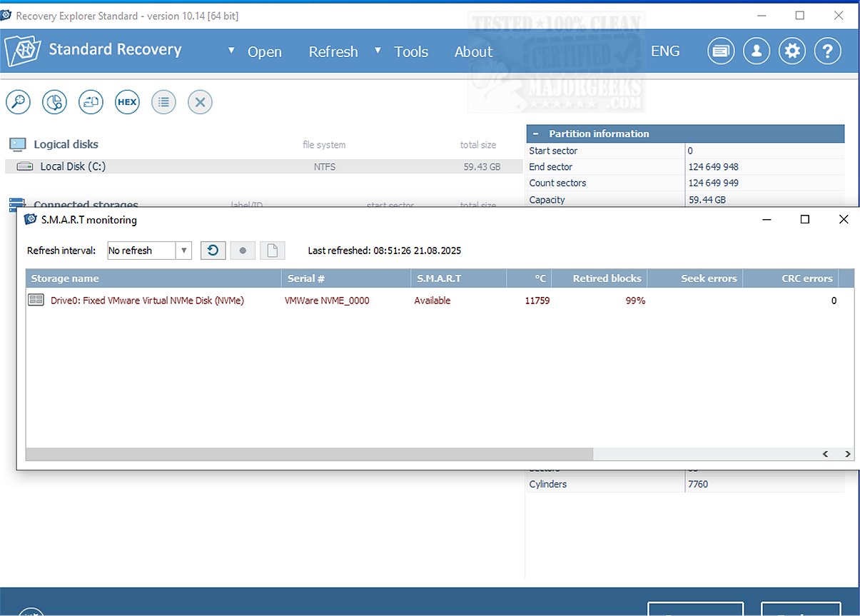Image resolution: width=860 pixels, height=616 pixels.
Task: Click the disk image open icon
Action: (x=91, y=102)
